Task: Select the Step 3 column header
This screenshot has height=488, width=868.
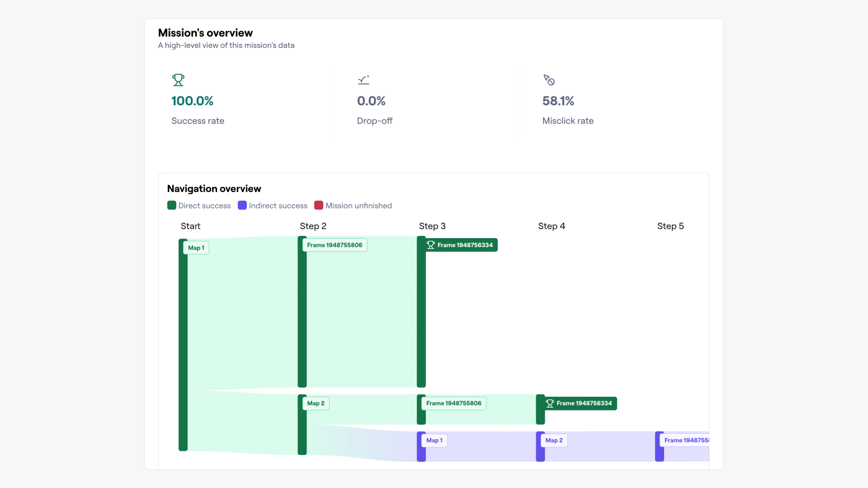Action: pyautogui.click(x=432, y=226)
